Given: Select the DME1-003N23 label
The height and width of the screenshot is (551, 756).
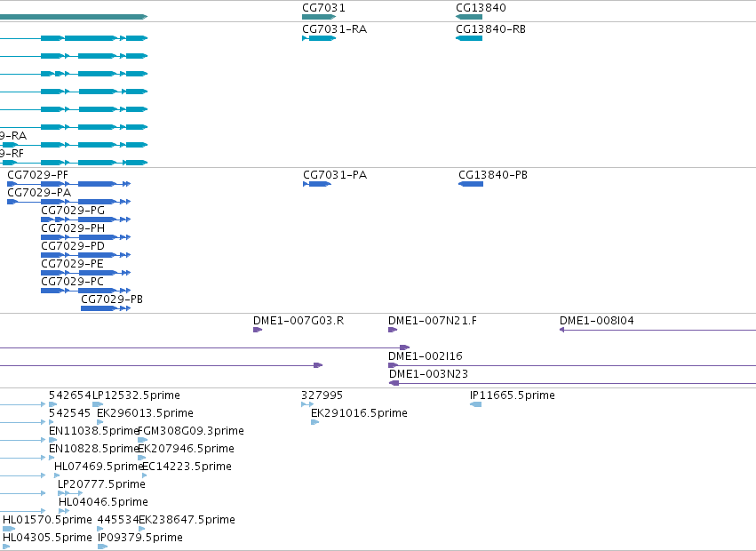Looking at the screenshot, I should coord(428,374).
